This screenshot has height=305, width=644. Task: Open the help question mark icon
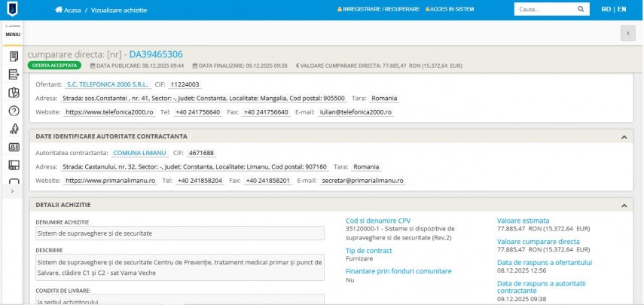pyautogui.click(x=14, y=111)
